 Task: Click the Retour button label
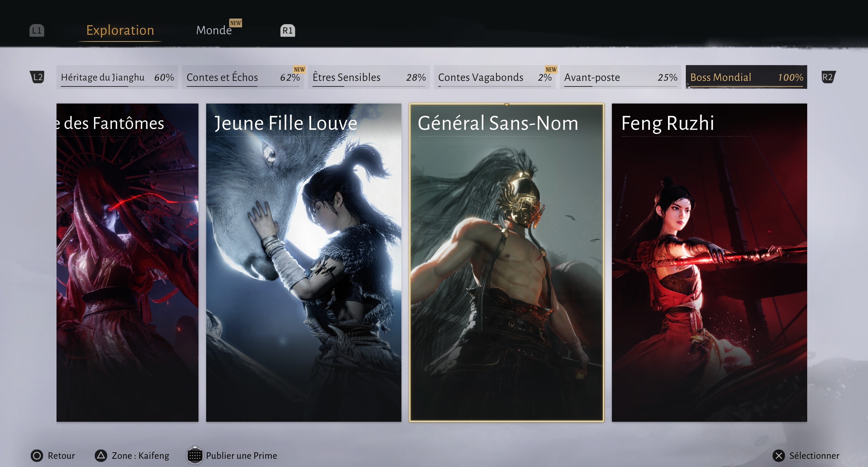[x=61, y=455]
